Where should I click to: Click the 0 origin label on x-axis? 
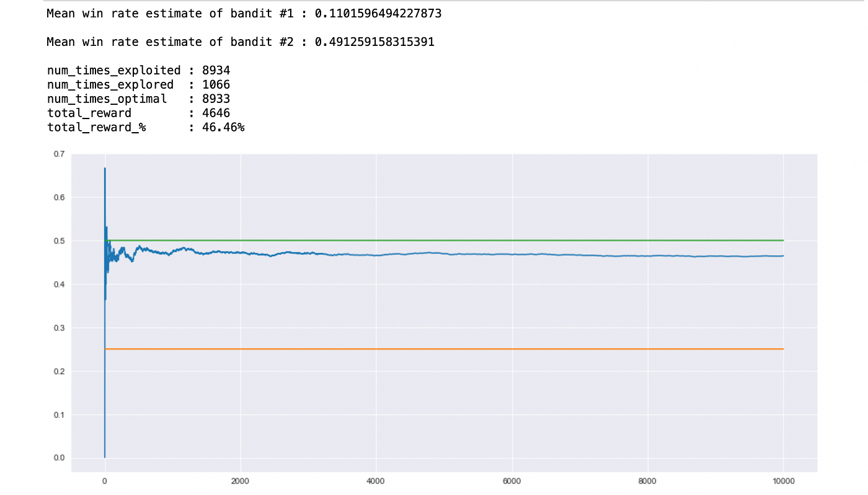coord(105,481)
